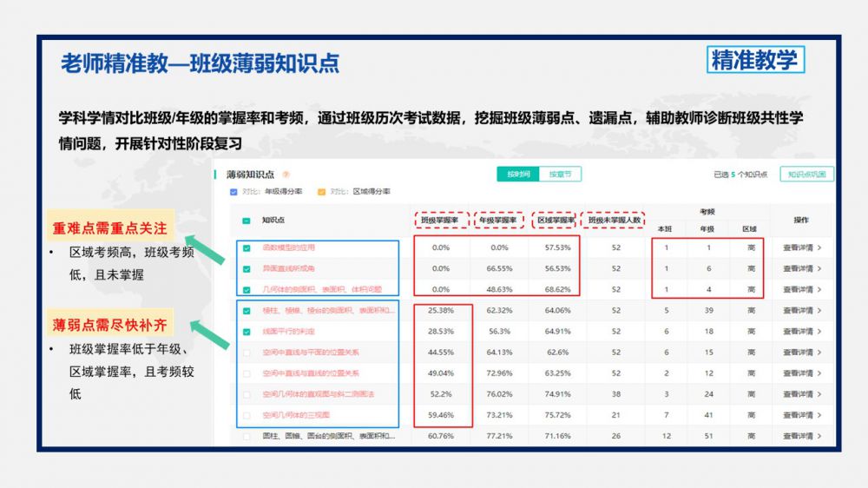
Task: Uncheck the 异面直线所成角 row checkbox
Action: click(247, 269)
